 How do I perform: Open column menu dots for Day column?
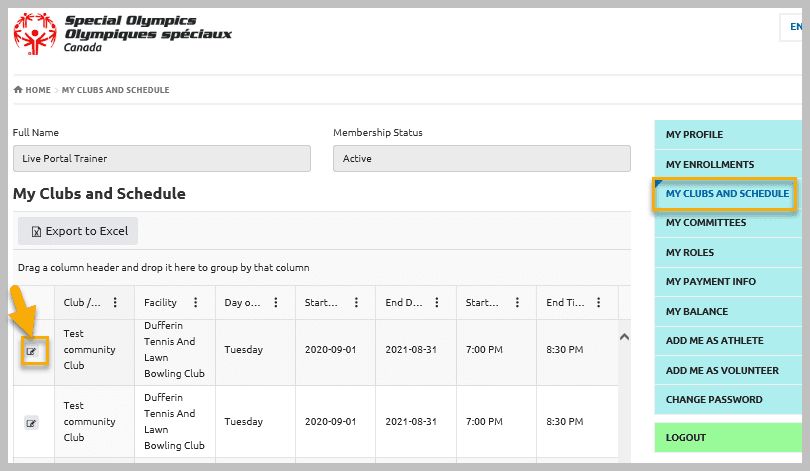point(276,303)
